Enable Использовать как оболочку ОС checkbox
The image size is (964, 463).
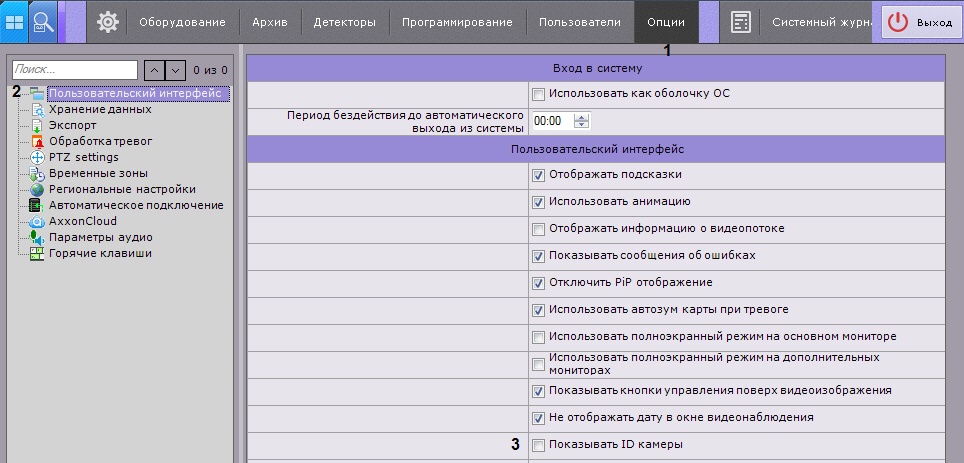[x=539, y=95]
